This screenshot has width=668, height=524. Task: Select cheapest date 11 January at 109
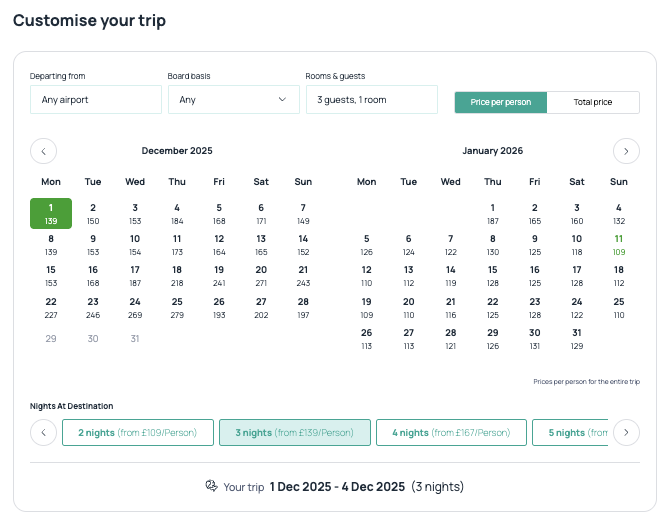coord(619,245)
